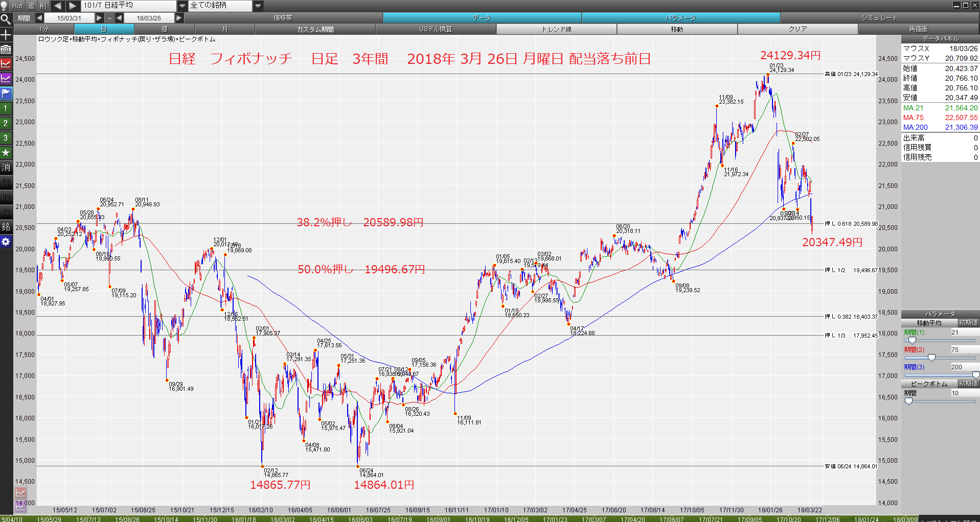Shift end date earlier with left arrow

[x=119, y=18]
